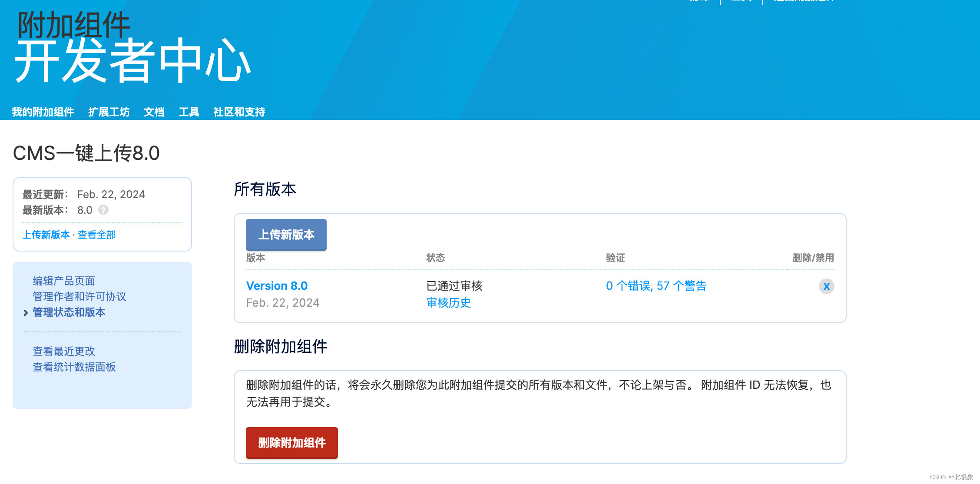Image resolution: width=980 pixels, height=484 pixels.
Task: Click the 查看全部 link in the sidebar
Action: 96,235
